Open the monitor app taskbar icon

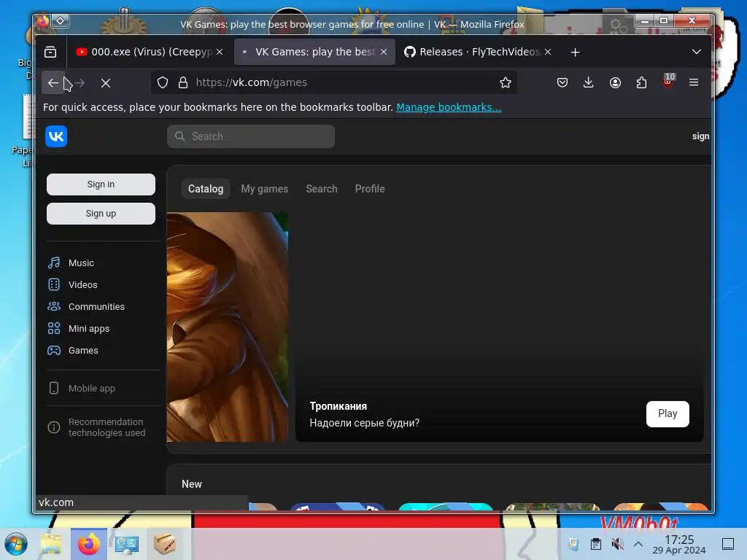[127, 544]
